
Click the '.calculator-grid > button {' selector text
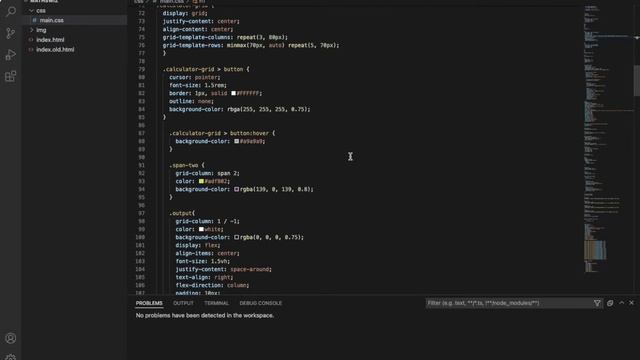point(206,69)
